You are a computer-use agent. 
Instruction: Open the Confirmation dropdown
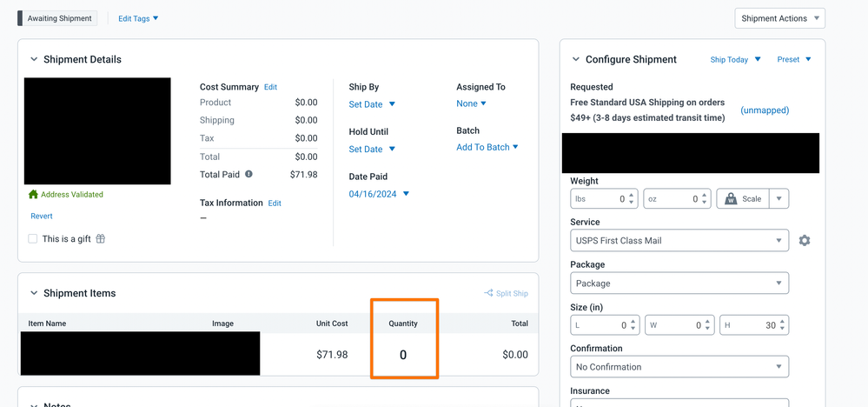(679, 367)
